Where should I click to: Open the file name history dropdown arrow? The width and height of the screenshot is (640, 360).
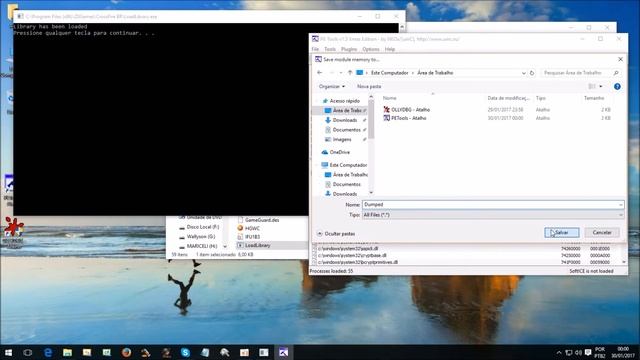(621, 204)
